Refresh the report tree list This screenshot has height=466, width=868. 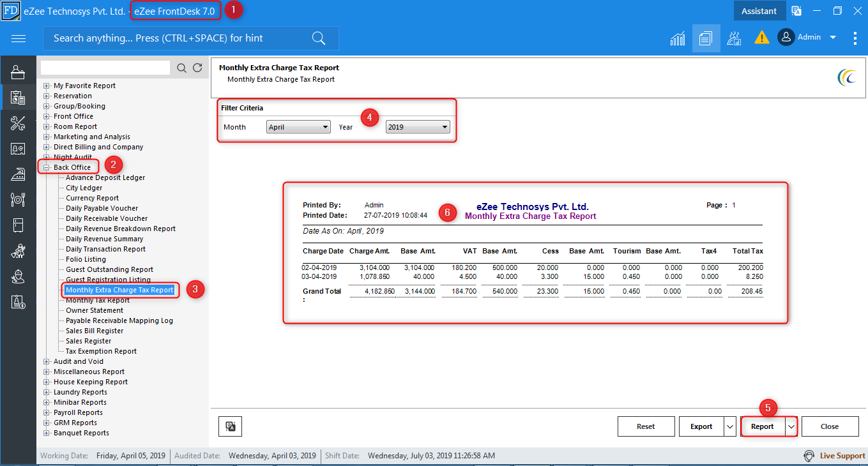tap(197, 68)
